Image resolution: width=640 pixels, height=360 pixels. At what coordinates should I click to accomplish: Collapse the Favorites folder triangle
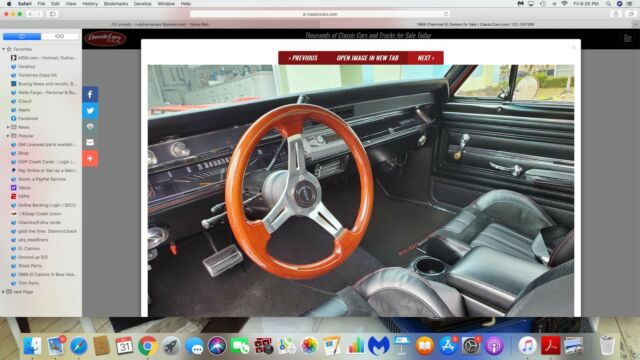point(4,49)
